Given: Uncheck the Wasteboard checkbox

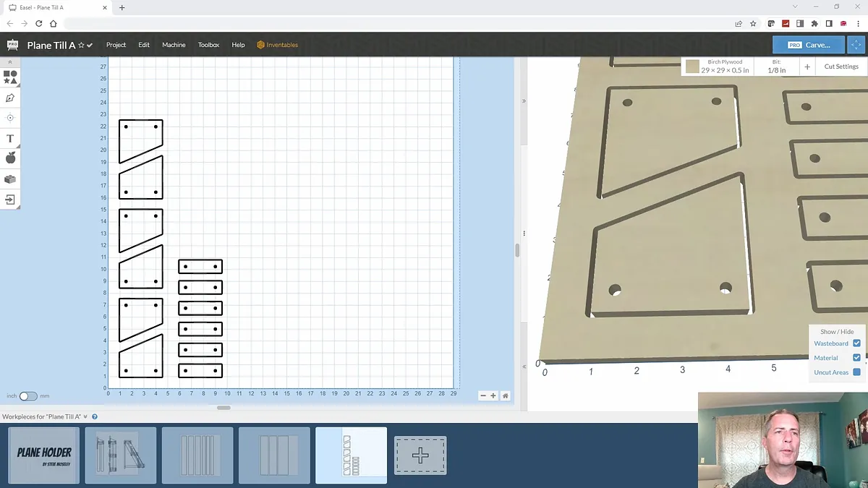Looking at the screenshot, I should tap(856, 343).
